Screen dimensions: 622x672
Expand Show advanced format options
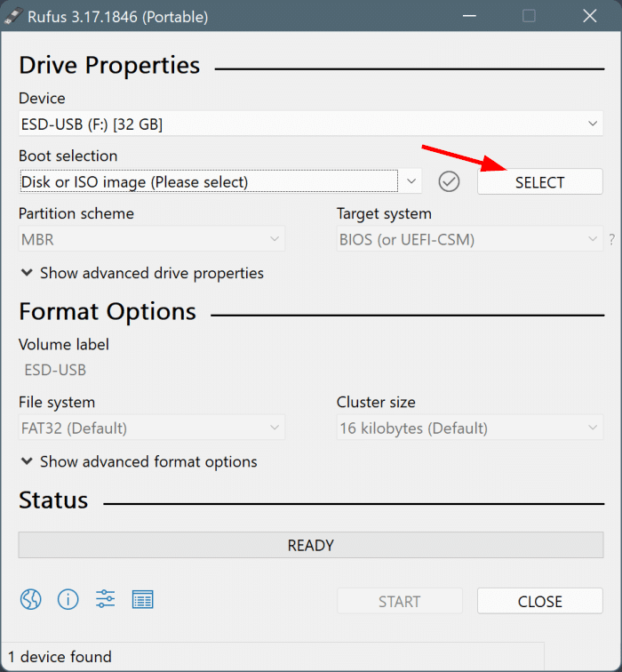point(140,462)
